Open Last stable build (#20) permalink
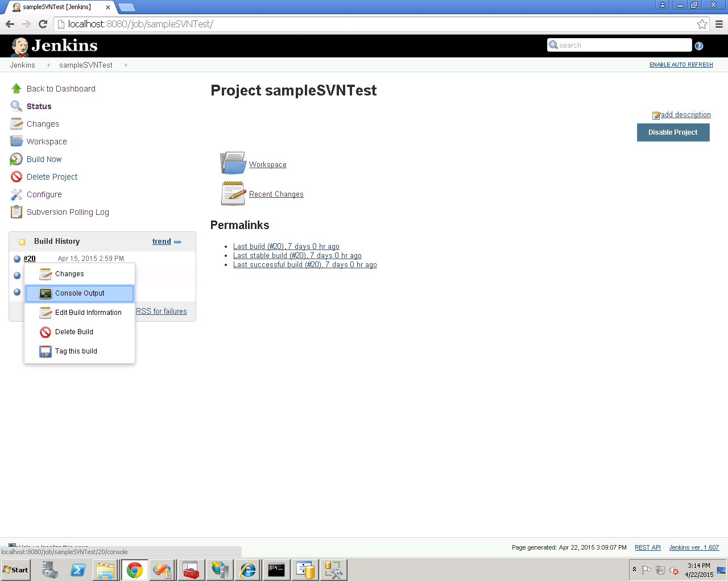The image size is (728, 582). pyautogui.click(x=297, y=256)
